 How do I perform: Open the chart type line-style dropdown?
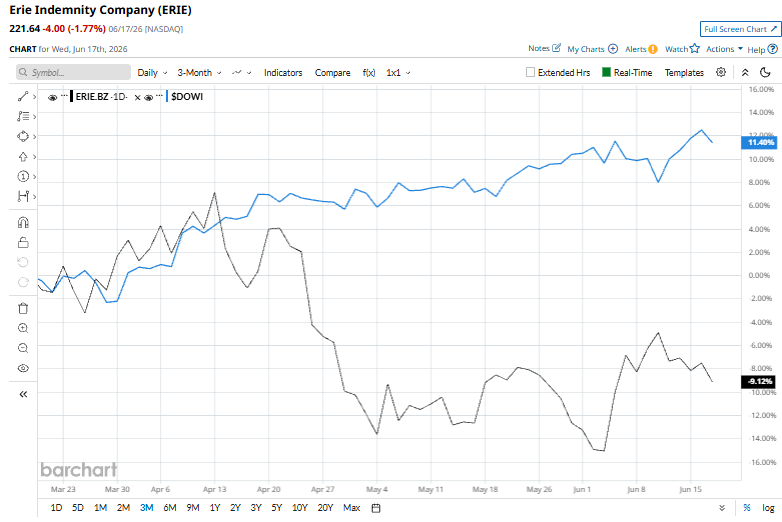click(241, 73)
